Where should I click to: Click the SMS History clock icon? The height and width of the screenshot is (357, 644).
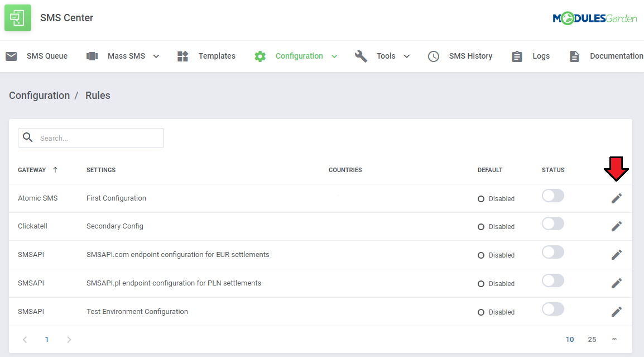pos(433,56)
